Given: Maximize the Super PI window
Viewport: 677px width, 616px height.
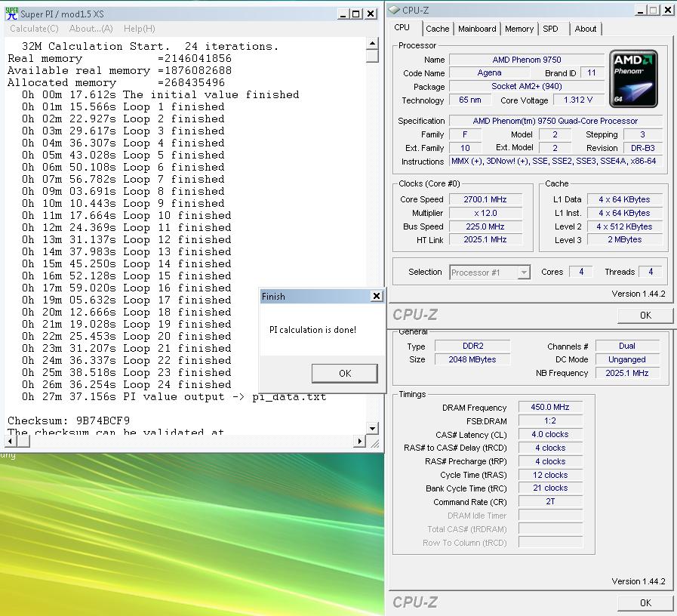Looking at the screenshot, I should (x=355, y=14).
